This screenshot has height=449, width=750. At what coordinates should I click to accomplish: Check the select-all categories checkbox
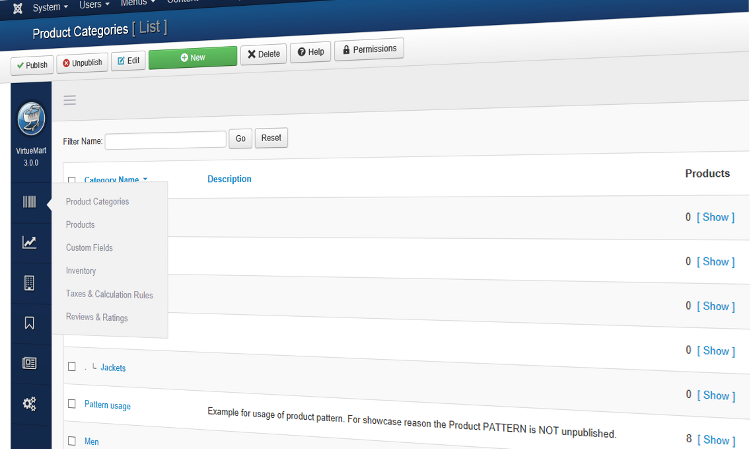71,181
